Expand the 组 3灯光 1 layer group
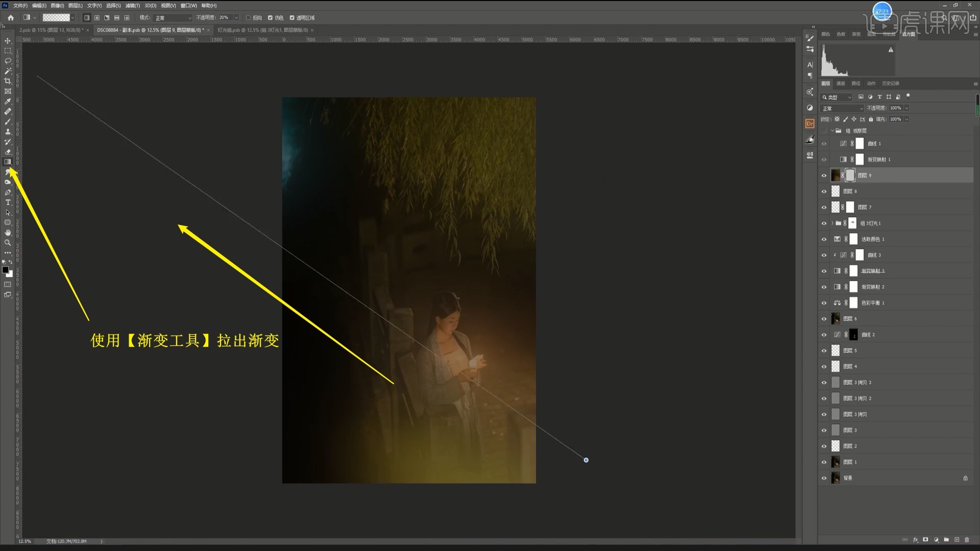Viewport: 980px width, 551px height. (x=832, y=223)
